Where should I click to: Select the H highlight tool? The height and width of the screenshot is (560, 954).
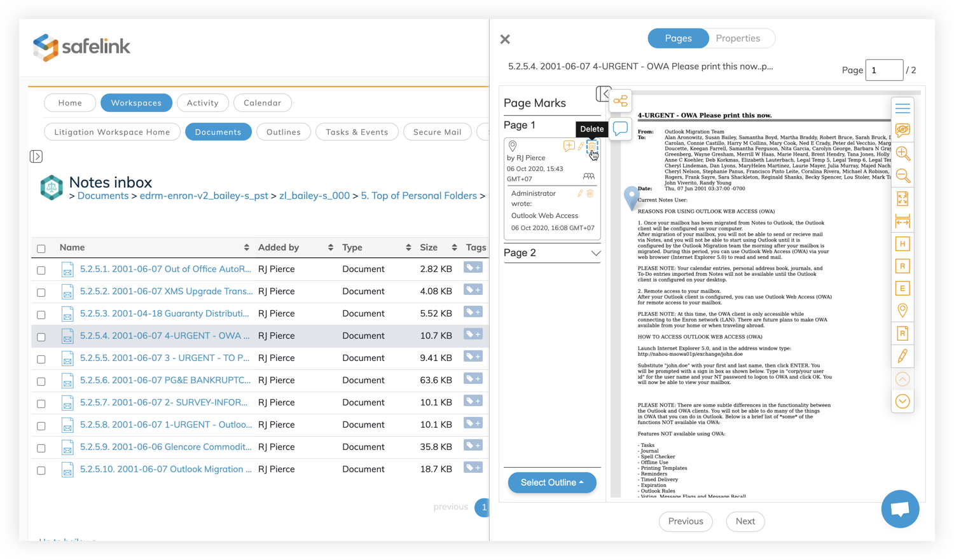[x=902, y=244]
